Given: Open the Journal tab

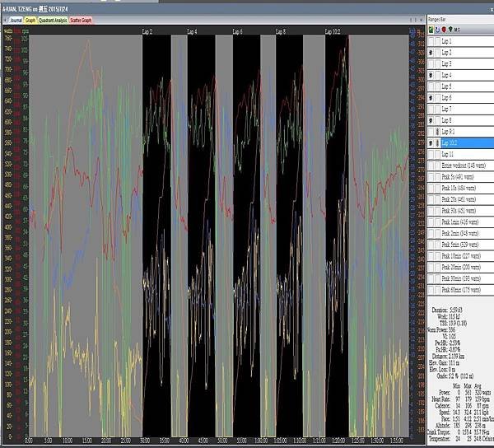Looking at the screenshot, I should [16, 21].
